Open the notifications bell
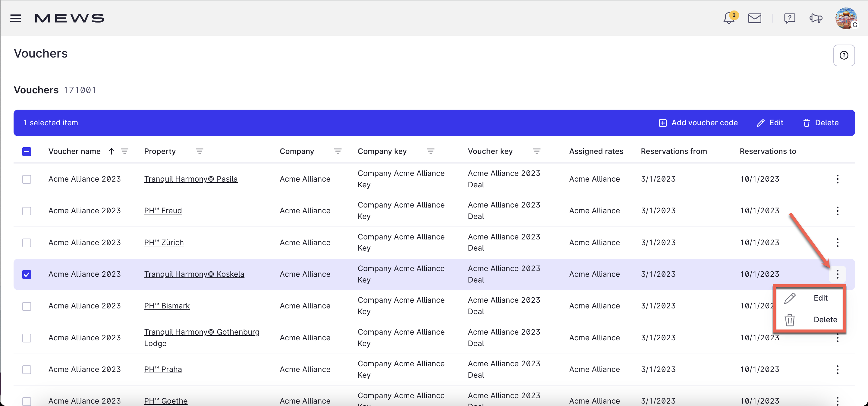This screenshot has width=868, height=406. pos(728,18)
